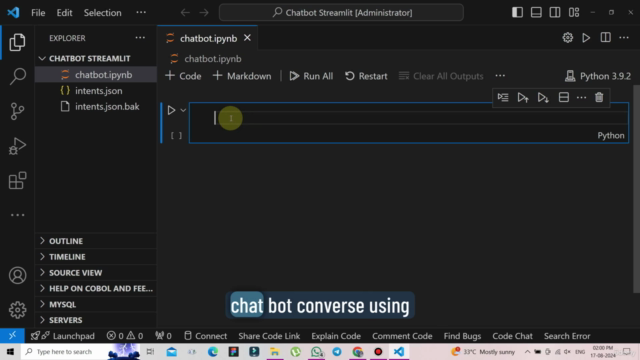This screenshot has height=360, width=640.
Task: Open the Selection menu
Action: (102, 13)
